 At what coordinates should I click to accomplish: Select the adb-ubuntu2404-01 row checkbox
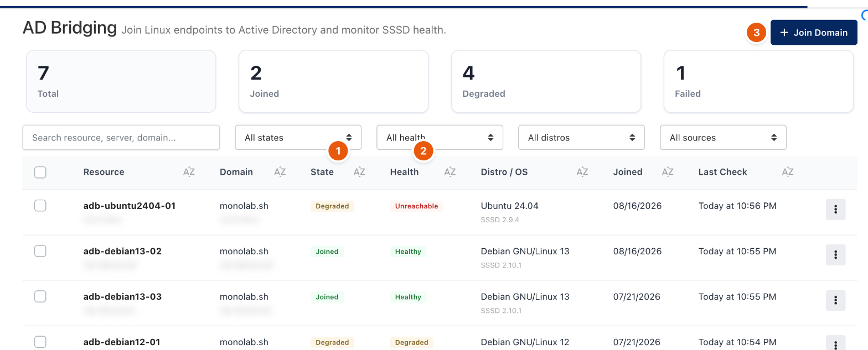pyautogui.click(x=40, y=206)
